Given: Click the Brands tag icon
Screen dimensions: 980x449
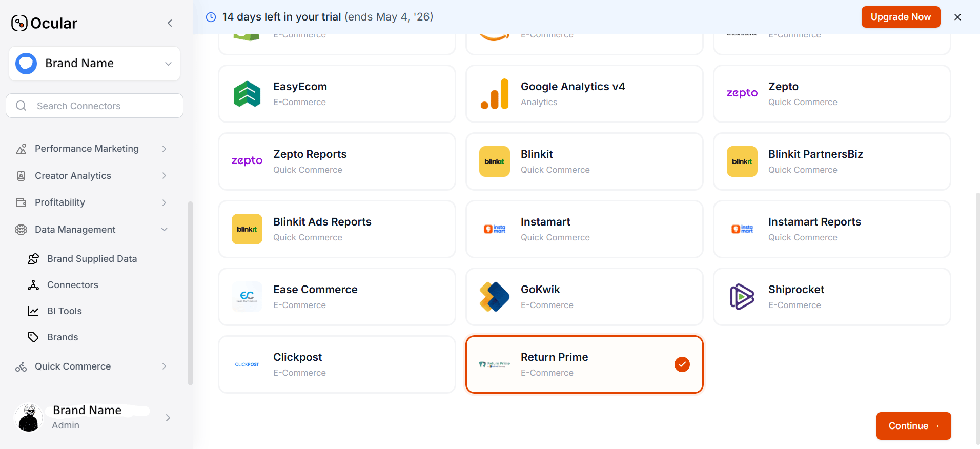Looking at the screenshot, I should pyautogui.click(x=33, y=337).
